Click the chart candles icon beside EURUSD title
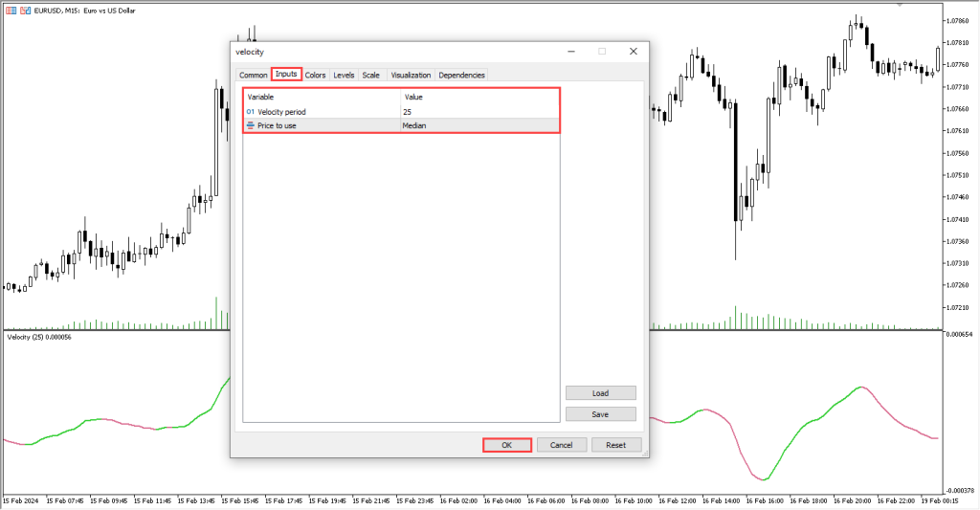 click(x=25, y=11)
